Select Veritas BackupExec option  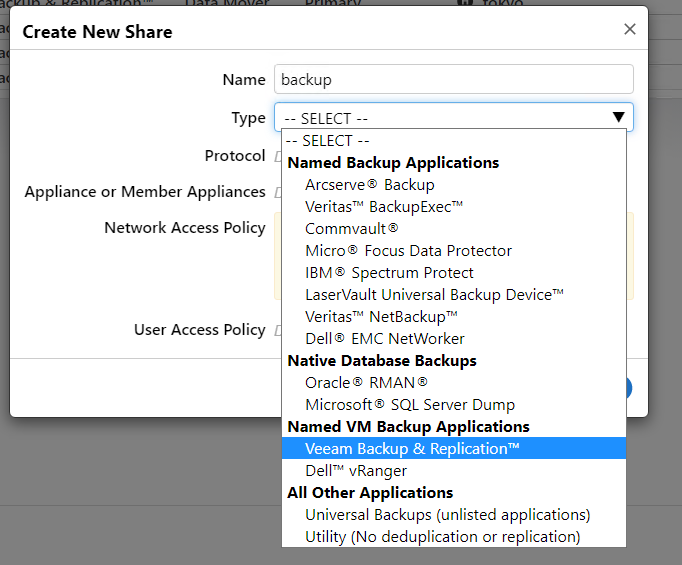coord(454,207)
